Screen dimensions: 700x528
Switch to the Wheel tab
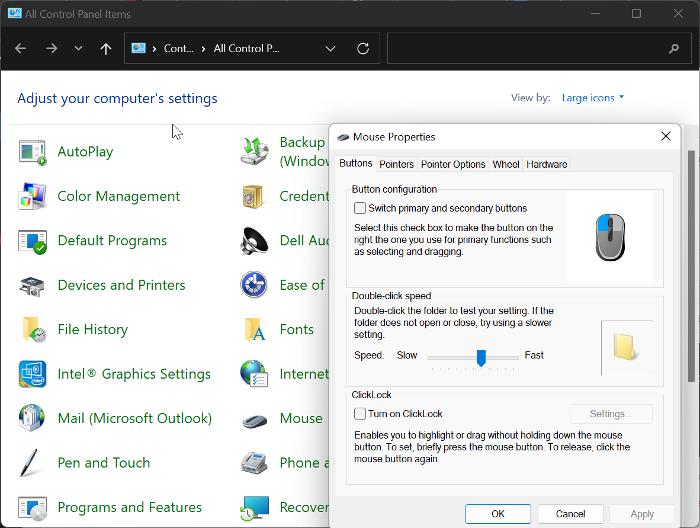[506, 164]
